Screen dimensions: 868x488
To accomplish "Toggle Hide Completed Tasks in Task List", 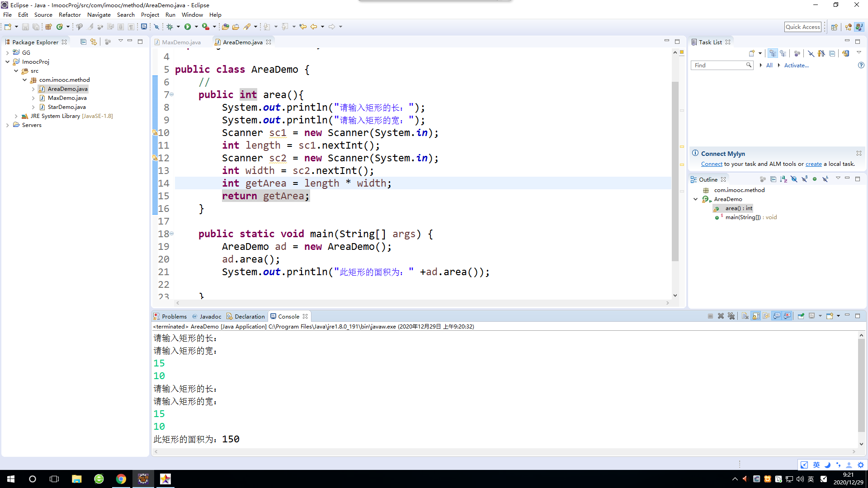I will click(811, 53).
